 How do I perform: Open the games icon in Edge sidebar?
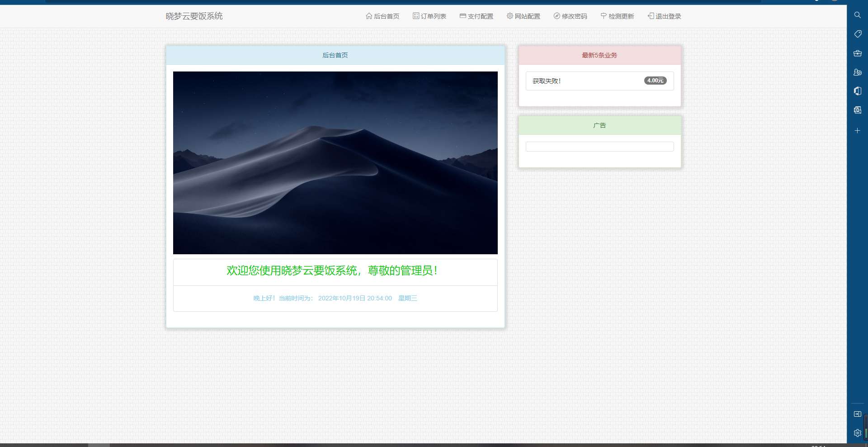point(857,72)
